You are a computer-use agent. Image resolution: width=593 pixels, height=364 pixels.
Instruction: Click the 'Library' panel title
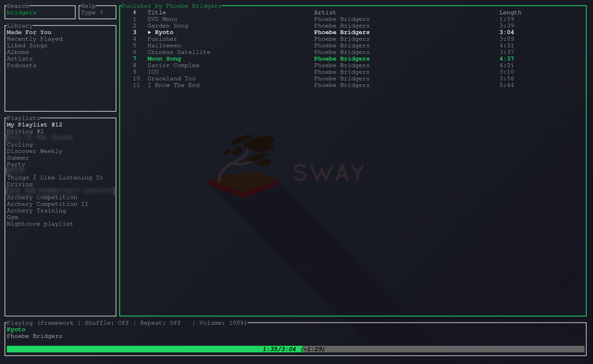pyautogui.click(x=20, y=26)
